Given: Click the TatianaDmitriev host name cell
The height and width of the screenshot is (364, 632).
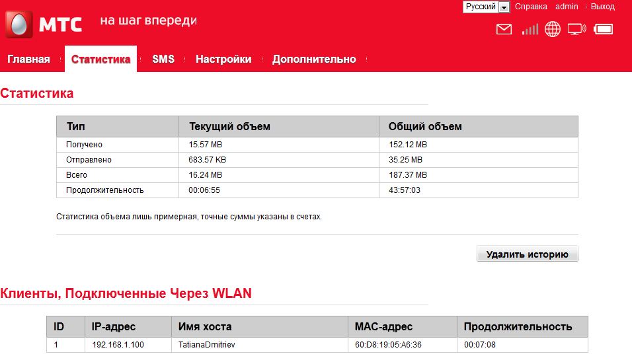Looking at the screenshot, I should coord(206,345).
